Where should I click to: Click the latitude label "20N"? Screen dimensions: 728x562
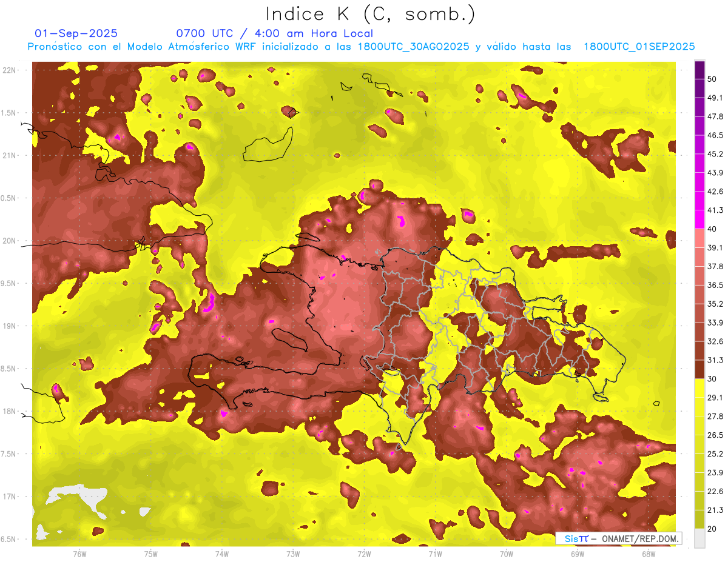click(9, 241)
